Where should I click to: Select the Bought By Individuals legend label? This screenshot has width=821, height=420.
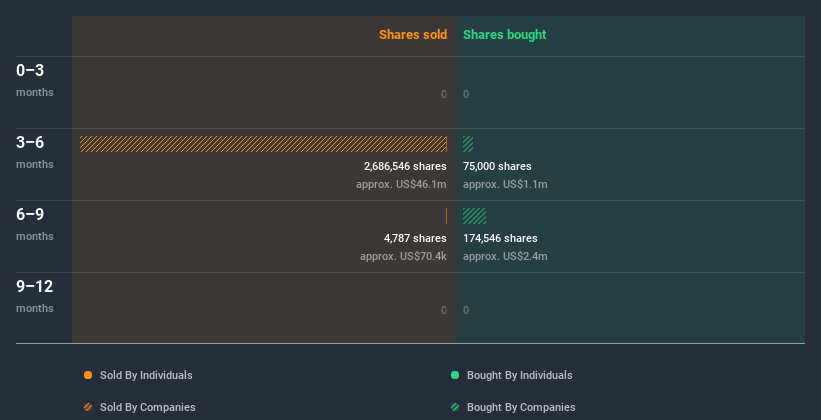(519, 375)
